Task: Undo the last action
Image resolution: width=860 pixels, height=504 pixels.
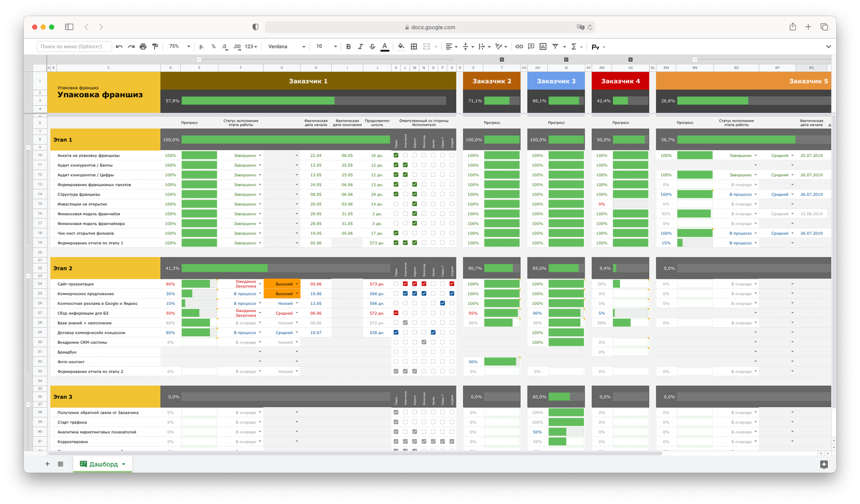Action: coord(119,47)
